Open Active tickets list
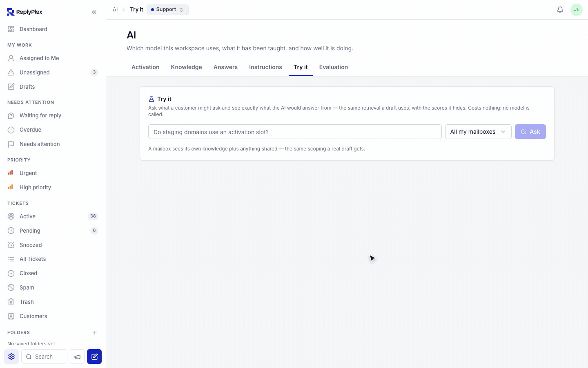This screenshot has height=368, width=588. point(53,216)
